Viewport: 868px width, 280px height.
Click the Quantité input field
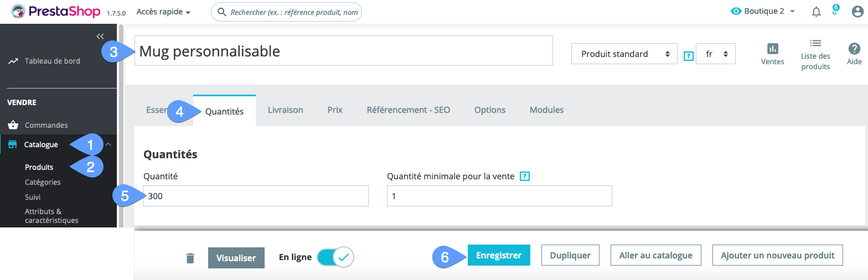click(256, 196)
